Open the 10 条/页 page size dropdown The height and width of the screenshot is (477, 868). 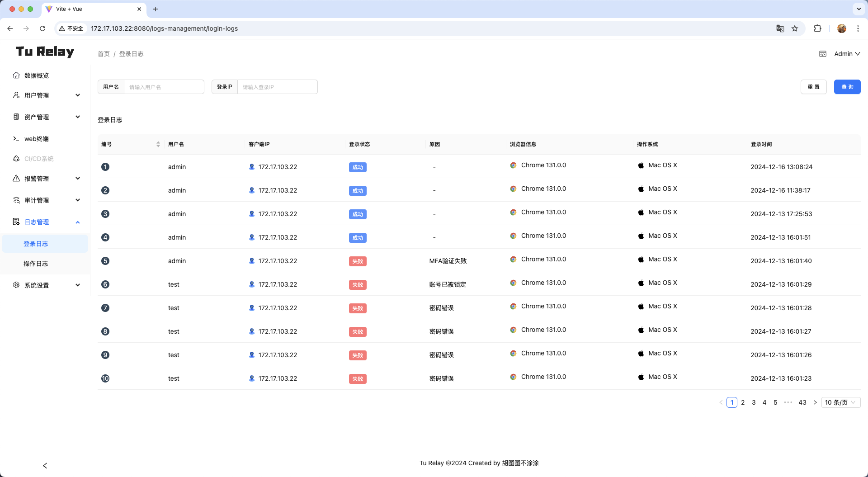point(840,402)
